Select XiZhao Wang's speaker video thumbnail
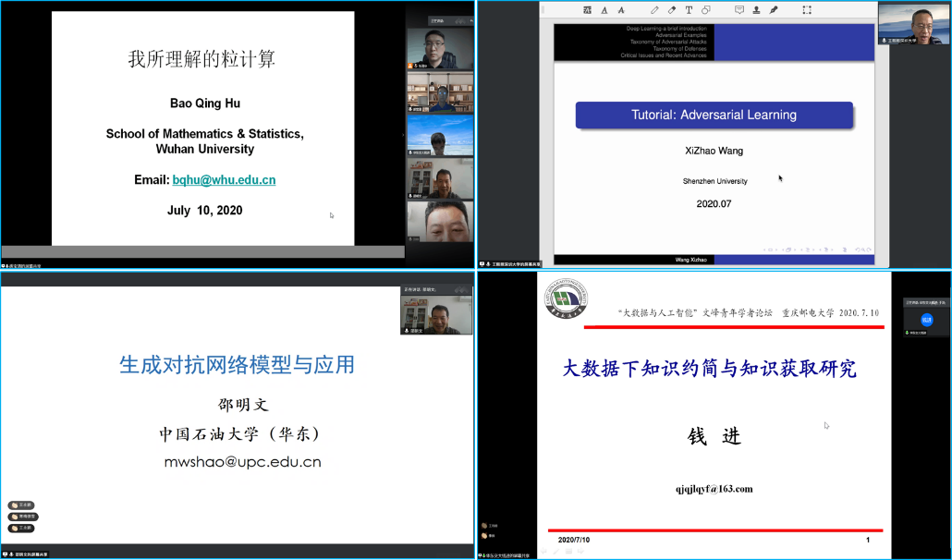The image size is (952, 560). point(914,24)
